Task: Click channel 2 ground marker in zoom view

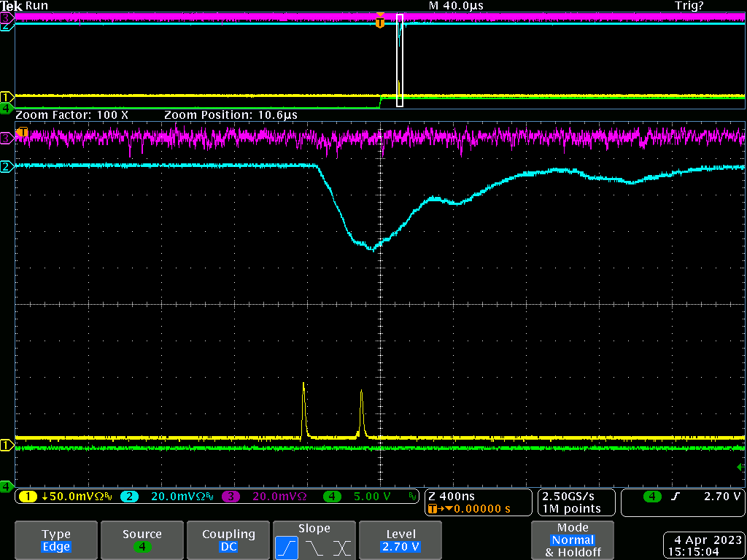Action: pyautogui.click(x=7, y=167)
